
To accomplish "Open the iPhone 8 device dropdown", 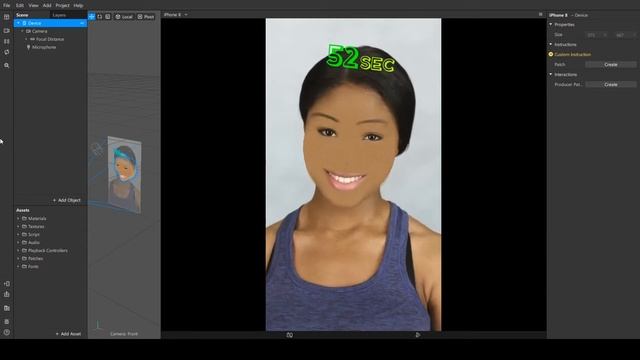I will 176,15.
